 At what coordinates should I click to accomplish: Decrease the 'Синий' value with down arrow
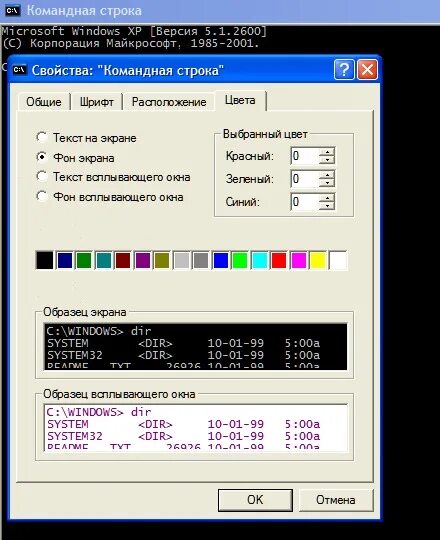tap(327, 206)
